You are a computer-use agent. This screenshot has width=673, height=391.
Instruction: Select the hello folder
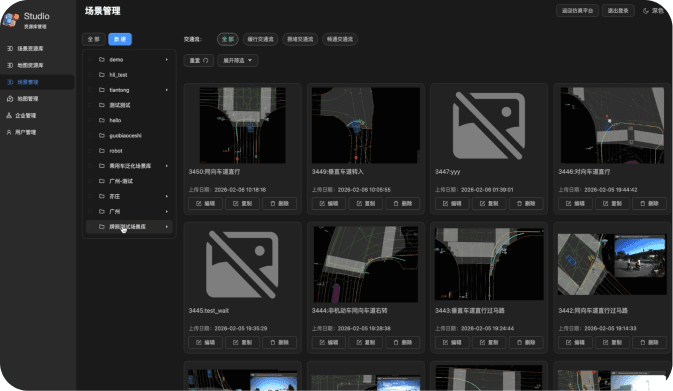click(129, 120)
